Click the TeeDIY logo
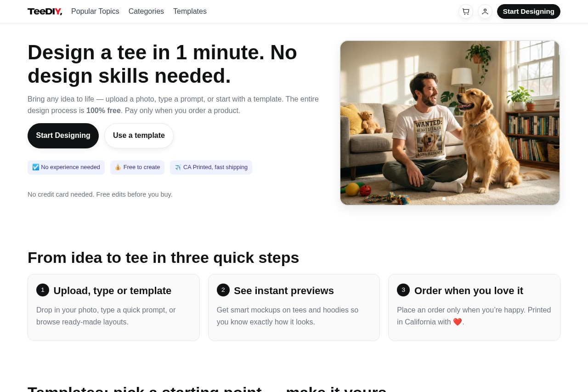Viewport: 588px width, 392px height. pyautogui.click(x=45, y=11)
